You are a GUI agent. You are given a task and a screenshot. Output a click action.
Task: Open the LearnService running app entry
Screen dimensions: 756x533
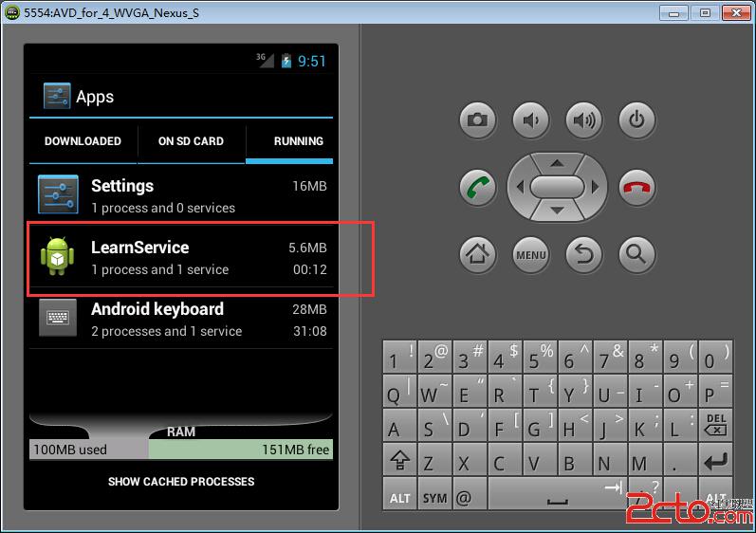pos(181,257)
